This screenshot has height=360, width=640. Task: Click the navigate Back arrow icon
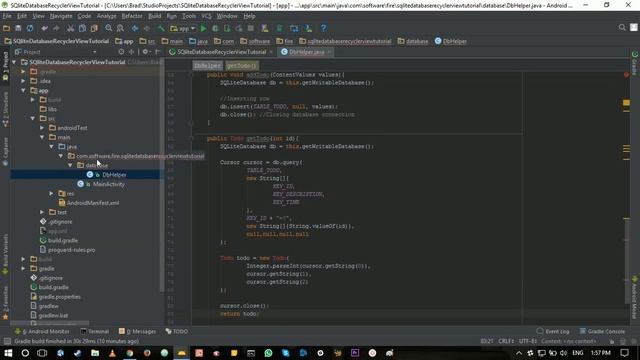(135, 28)
